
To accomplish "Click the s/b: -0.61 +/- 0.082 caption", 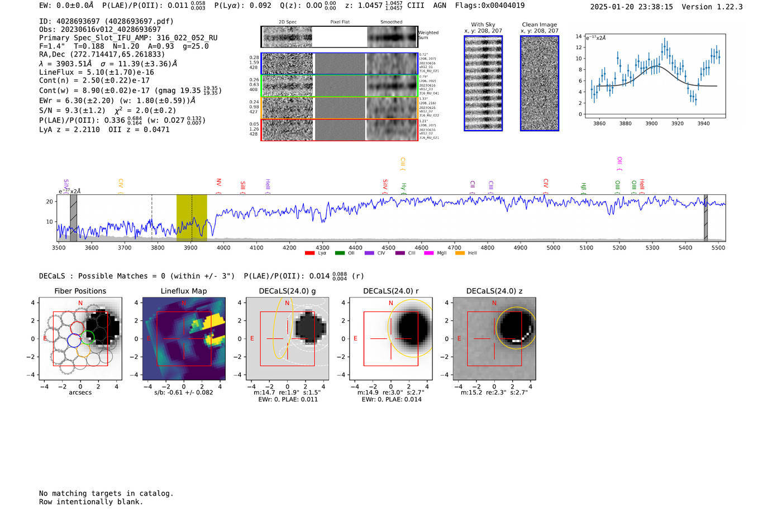I will click(x=184, y=392).
